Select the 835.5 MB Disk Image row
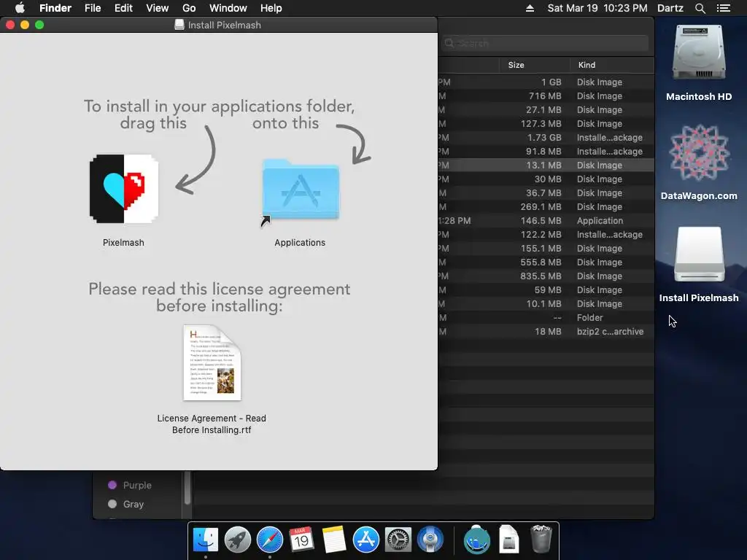 [x=546, y=276]
